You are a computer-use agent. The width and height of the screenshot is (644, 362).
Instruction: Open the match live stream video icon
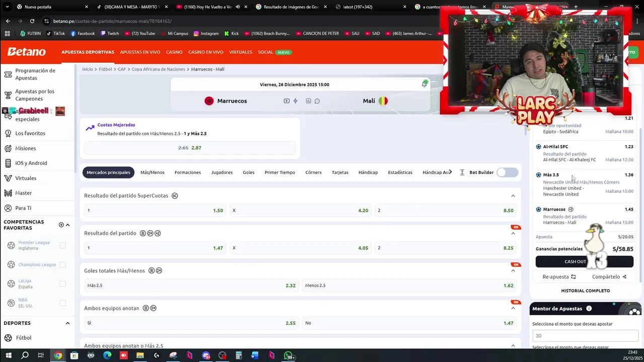tap(286, 101)
